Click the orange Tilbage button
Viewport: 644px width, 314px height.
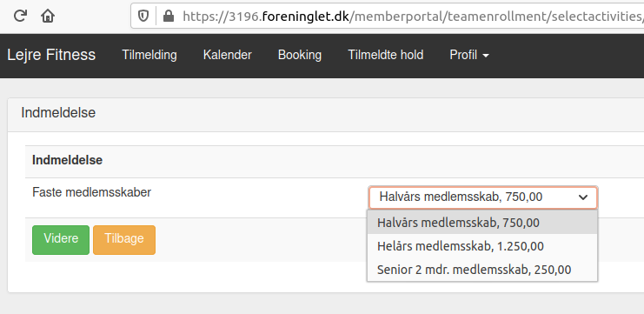[x=124, y=239]
